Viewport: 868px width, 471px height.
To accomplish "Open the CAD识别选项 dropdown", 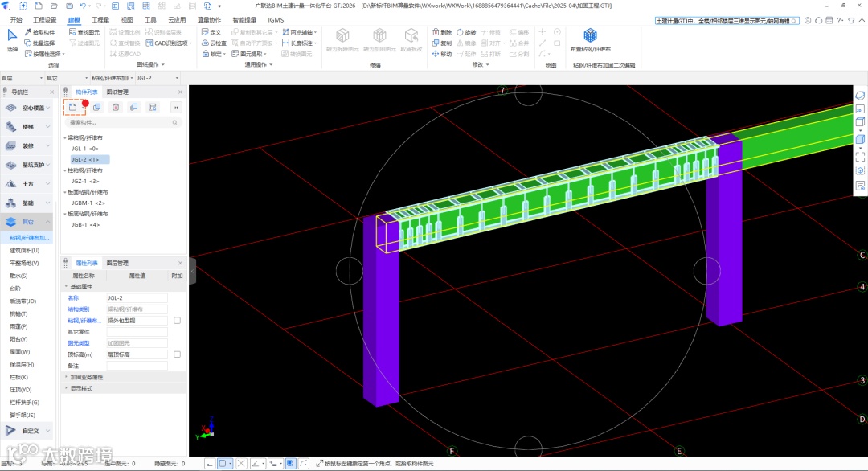I will (169, 43).
